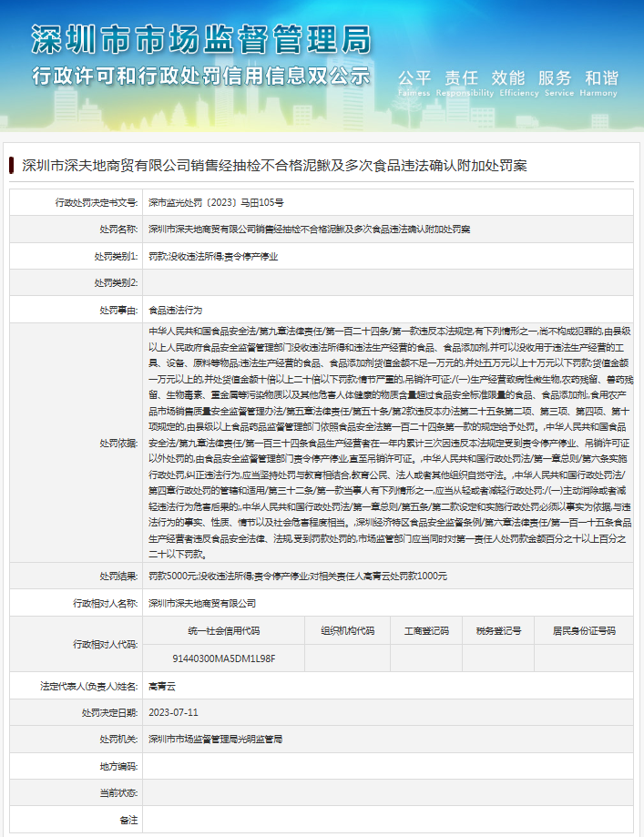Click the 居民身份证号码 column header

pos(583,630)
